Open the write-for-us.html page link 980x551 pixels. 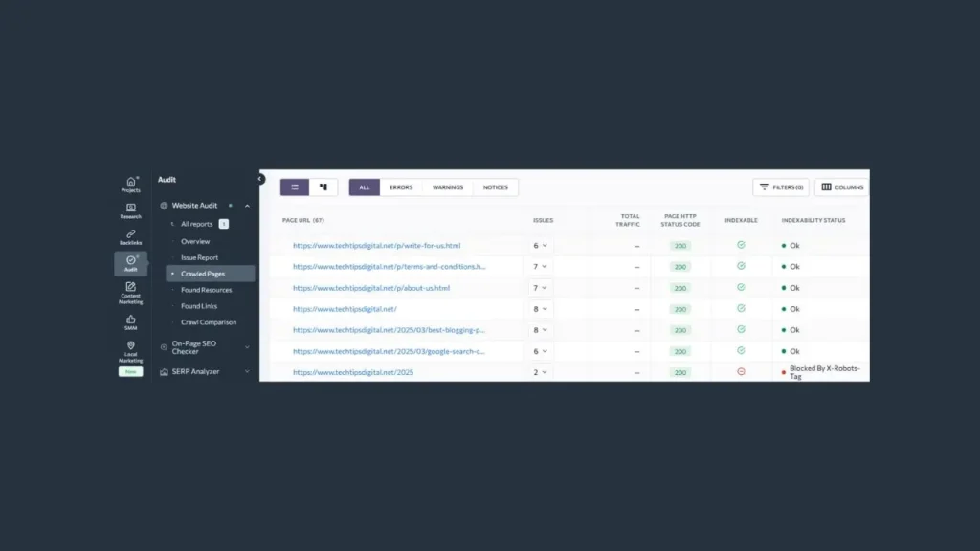point(377,246)
